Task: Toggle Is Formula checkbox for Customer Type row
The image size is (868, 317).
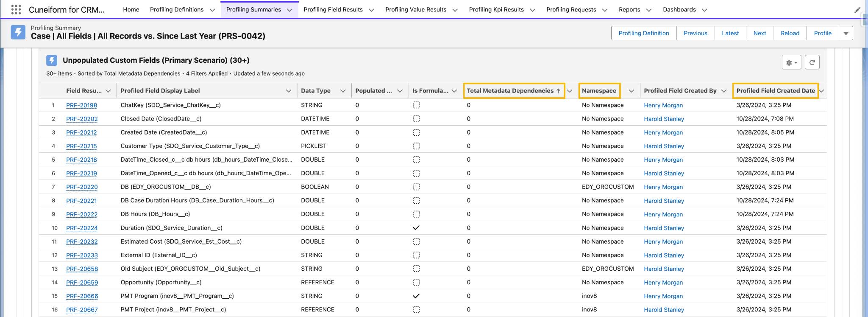Action: click(416, 146)
